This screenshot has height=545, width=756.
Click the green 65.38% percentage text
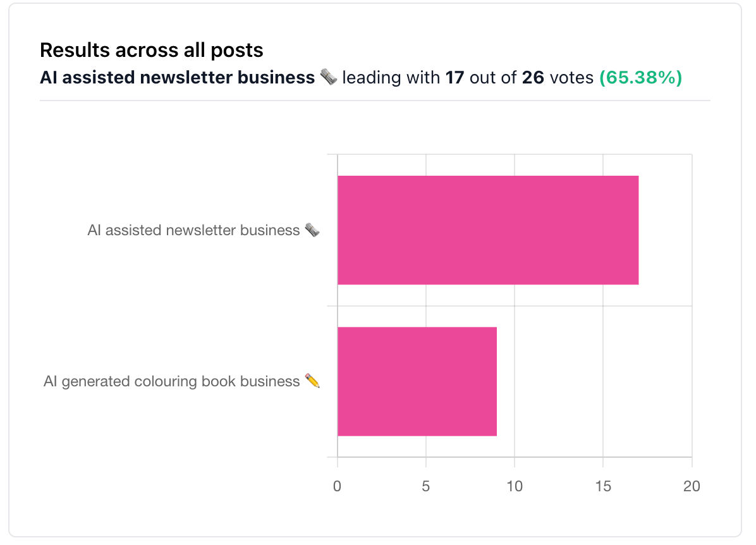coord(640,78)
